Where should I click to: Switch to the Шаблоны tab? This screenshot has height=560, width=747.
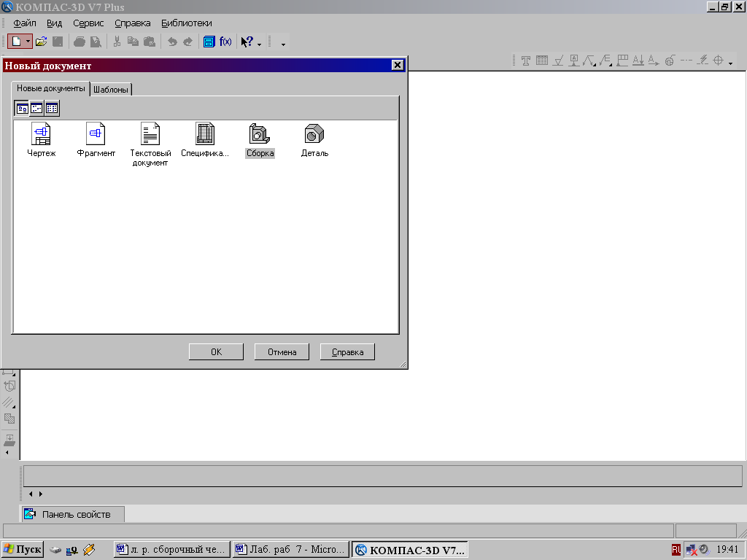(x=111, y=90)
